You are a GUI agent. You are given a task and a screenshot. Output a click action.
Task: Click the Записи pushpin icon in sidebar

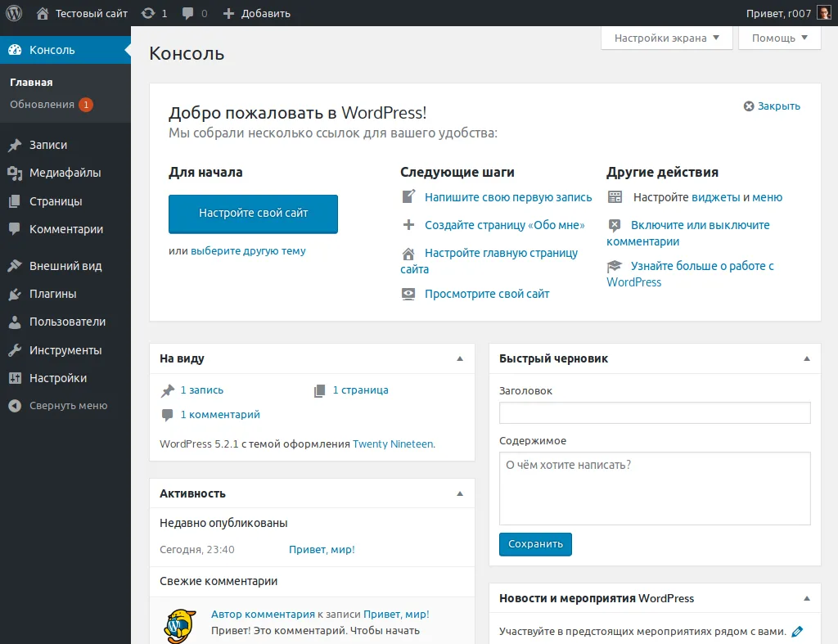[x=15, y=145]
